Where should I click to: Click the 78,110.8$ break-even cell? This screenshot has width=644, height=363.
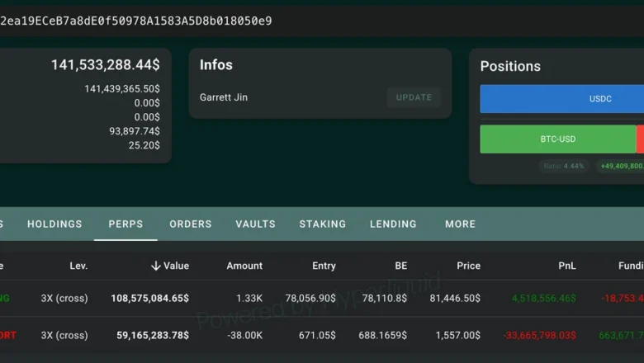(x=385, y=298)
